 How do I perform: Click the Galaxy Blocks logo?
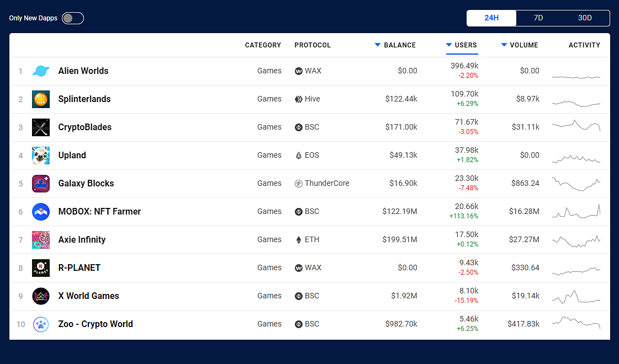(41, 184)
